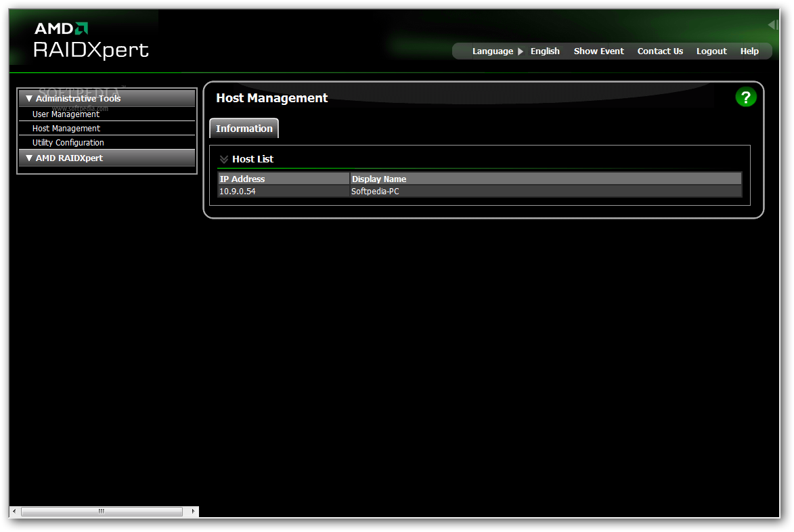Open User Management in sidebar
The image size is (794, 532).
pyautogui.click(x=66, y=114)
